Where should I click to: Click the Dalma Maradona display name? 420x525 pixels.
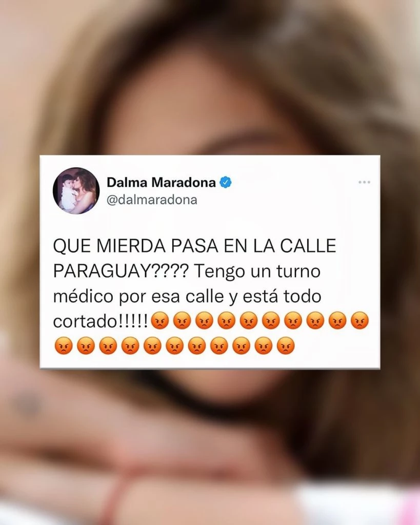coord(161,183)
